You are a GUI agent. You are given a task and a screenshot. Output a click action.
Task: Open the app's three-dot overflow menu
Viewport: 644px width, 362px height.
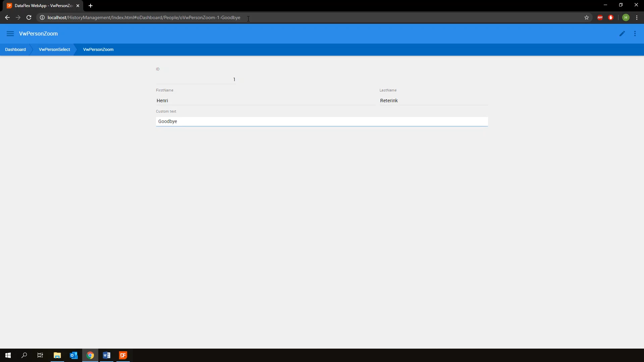tap(635, 34)
